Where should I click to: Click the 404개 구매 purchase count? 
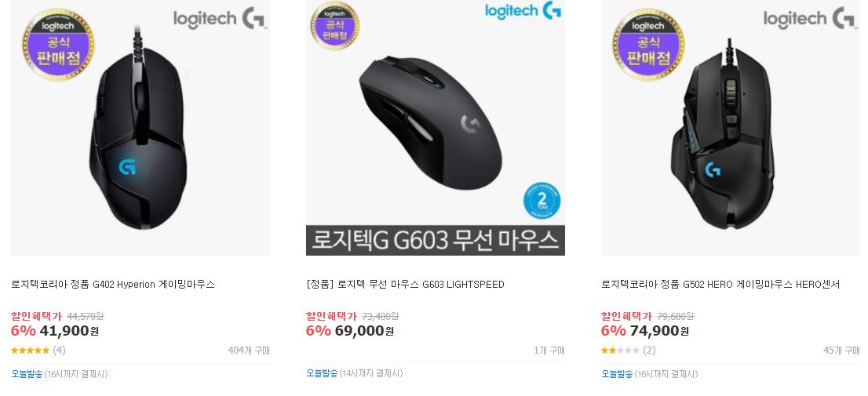[249, 350]
